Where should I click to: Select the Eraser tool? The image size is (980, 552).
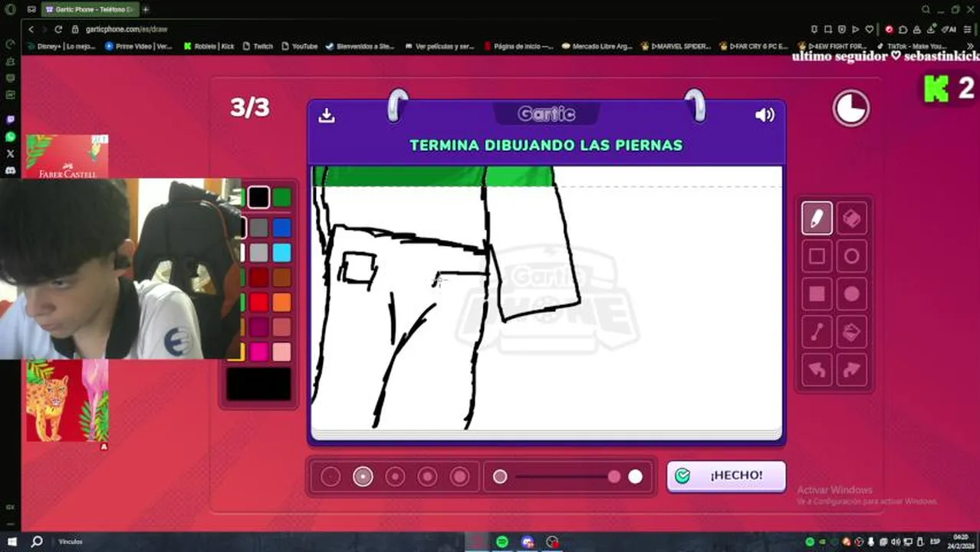click(x=852, y=219)
